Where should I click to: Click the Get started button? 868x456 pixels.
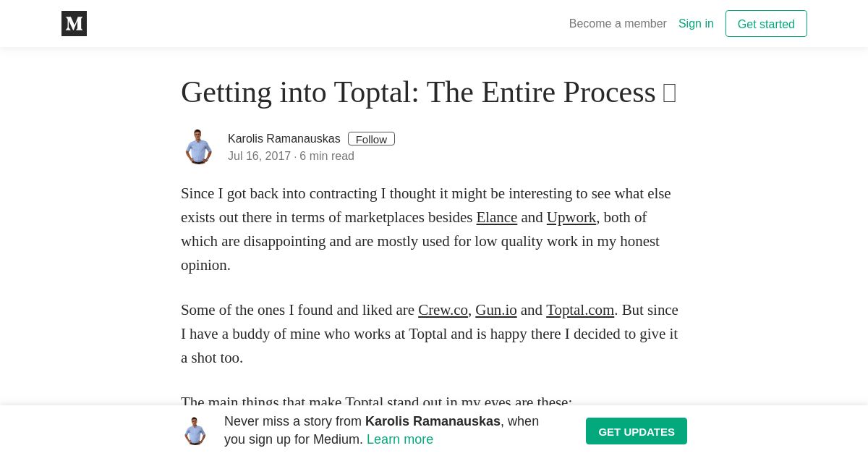click(x=766, y=24)
